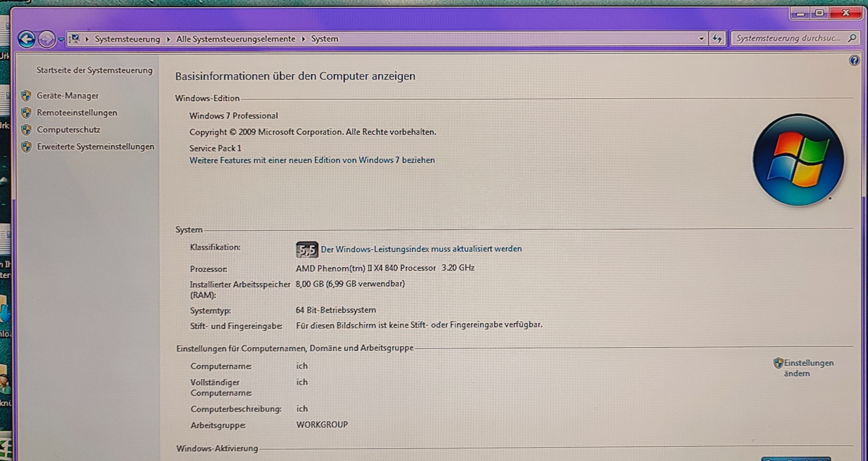Viewport: 868px width, 461px height.
Task: Select Alle Systemsteuerungselemente breadcrumb
Action: point(236,39)
